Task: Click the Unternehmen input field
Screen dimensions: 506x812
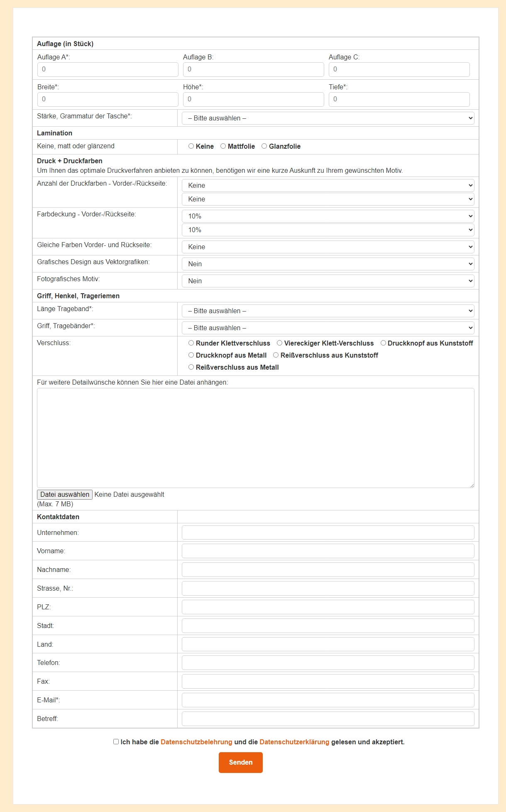Action: [x=328, y=532]
